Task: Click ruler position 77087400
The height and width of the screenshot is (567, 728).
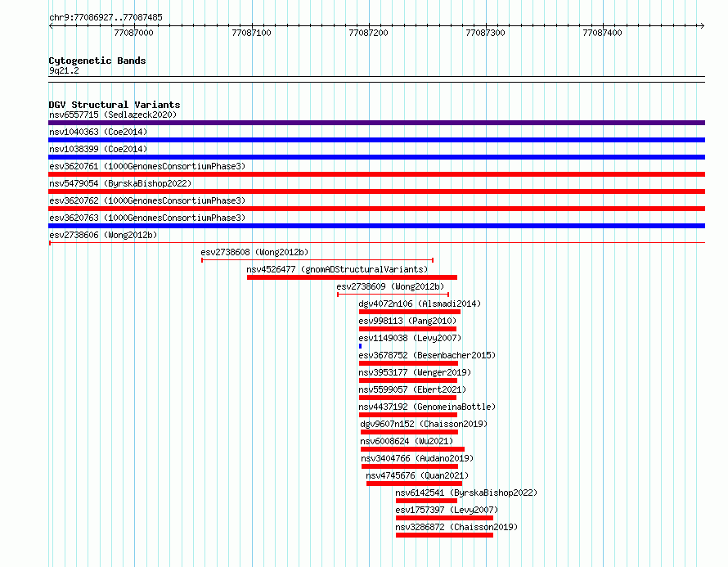Action: [x=602, y=33]
